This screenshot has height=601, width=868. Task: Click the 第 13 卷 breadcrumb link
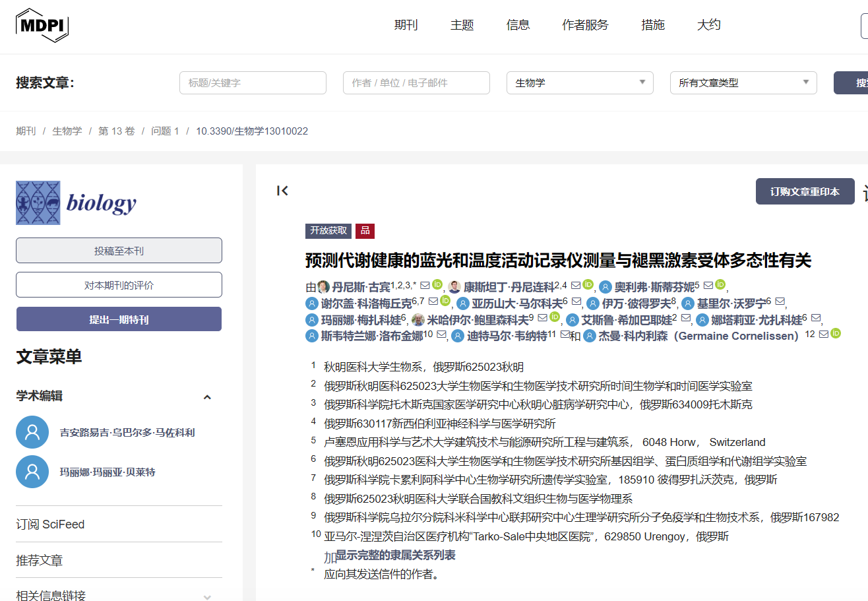(x=116, y=131)
